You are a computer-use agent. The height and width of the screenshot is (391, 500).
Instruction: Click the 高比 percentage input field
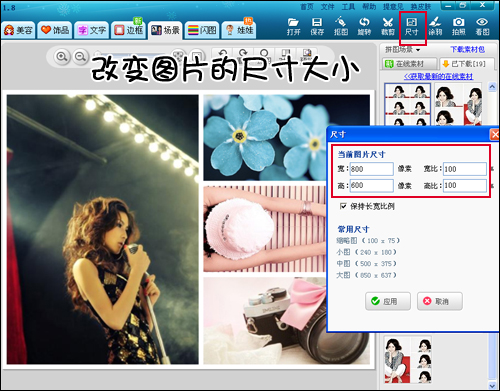(x=465, y=185)
